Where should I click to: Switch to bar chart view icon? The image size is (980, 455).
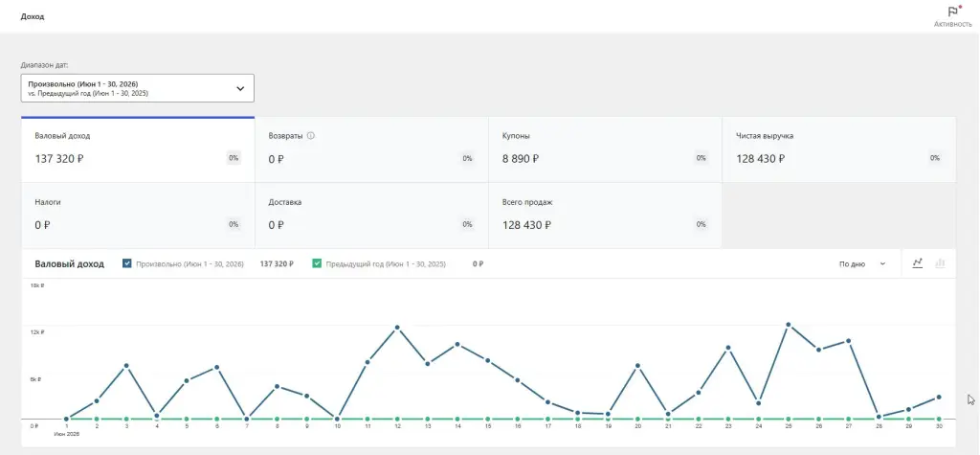pos(940,263)
